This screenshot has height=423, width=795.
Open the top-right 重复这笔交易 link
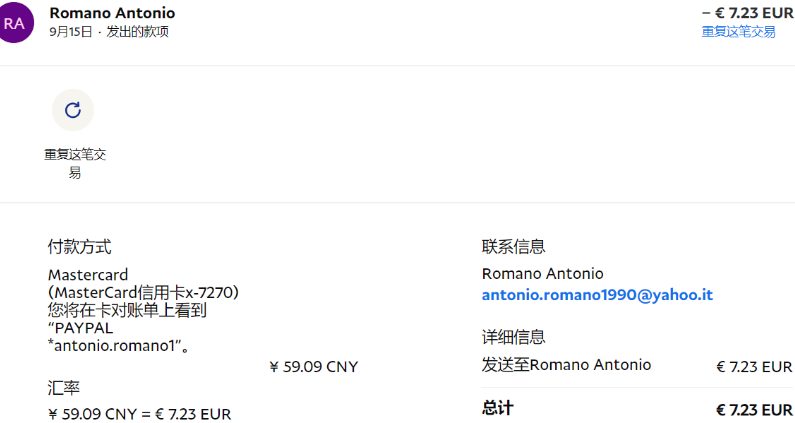[x=738, y=31]
